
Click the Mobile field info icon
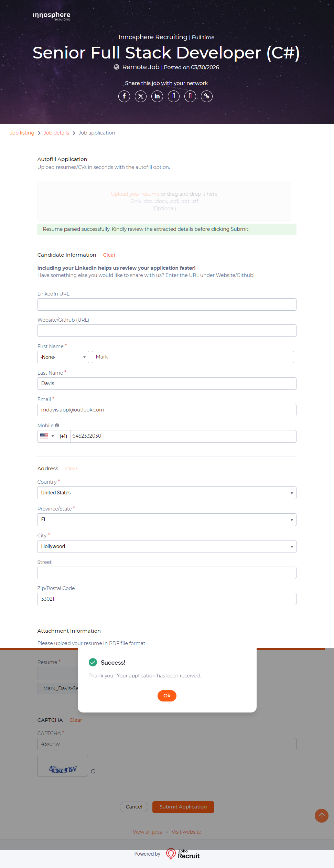pyautogui.click(x=57, y=426)
